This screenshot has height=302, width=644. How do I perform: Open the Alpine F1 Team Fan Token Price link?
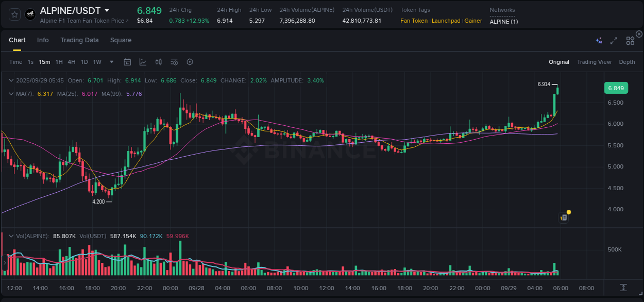tap(82, 21)
